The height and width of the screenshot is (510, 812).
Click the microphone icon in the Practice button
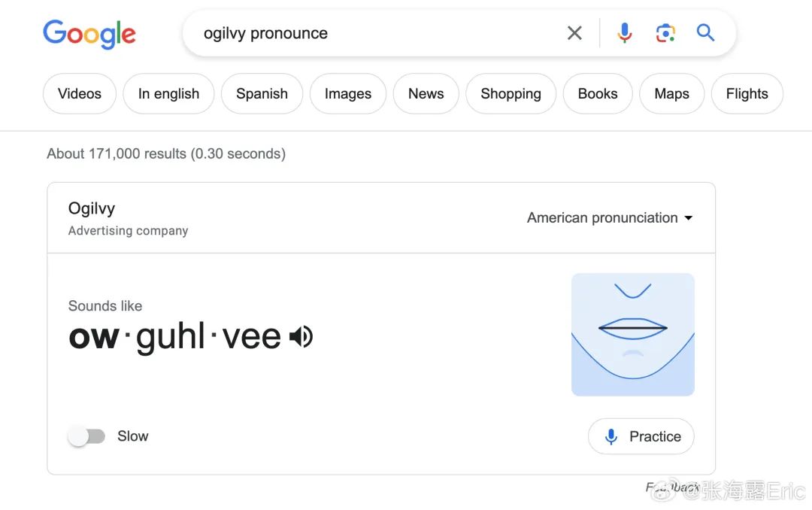pyautogui.click(x=611, y=436)
